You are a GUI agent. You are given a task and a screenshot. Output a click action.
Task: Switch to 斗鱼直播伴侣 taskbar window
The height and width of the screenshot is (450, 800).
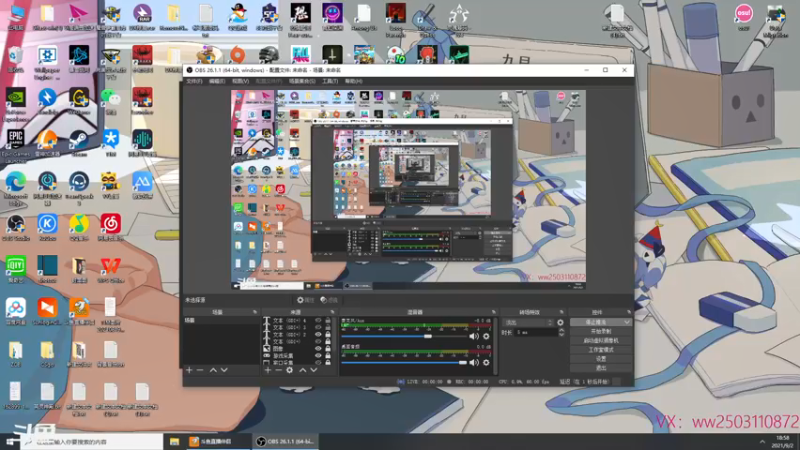tap(217, 441)
